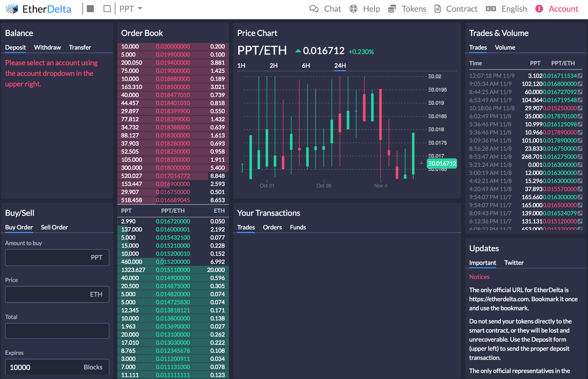The image size is (588, 379).
Task: Focus the Amount to buy PPT field
Action: (x=57, y=257)
